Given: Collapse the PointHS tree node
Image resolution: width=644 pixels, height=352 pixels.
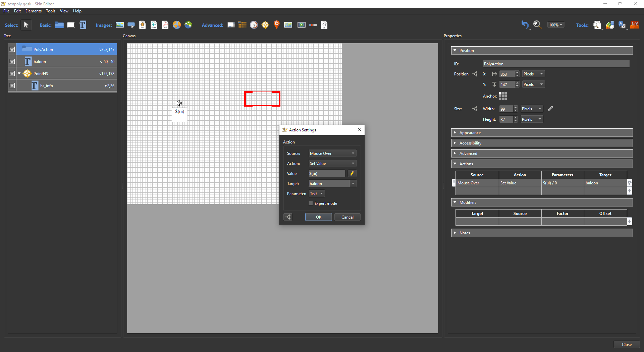Looking at the screenshot, I should tap(19, 73).
